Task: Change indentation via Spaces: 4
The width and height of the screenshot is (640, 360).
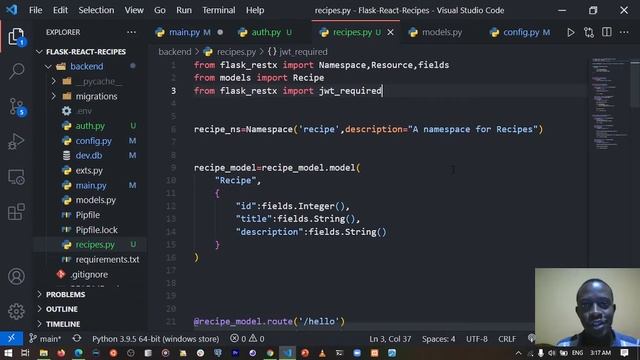Action: (x=438, y=339)
